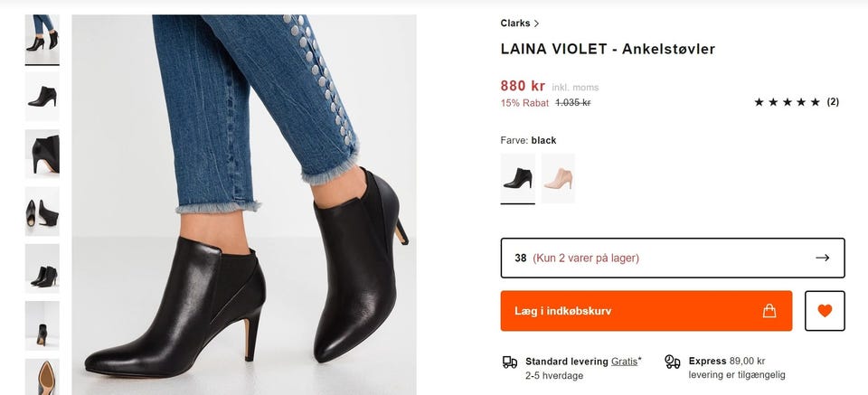Click the standard delivery truck icon
The width and height of the screenshot is (868, 395).
pyautogui.click(x=510, y=362)
